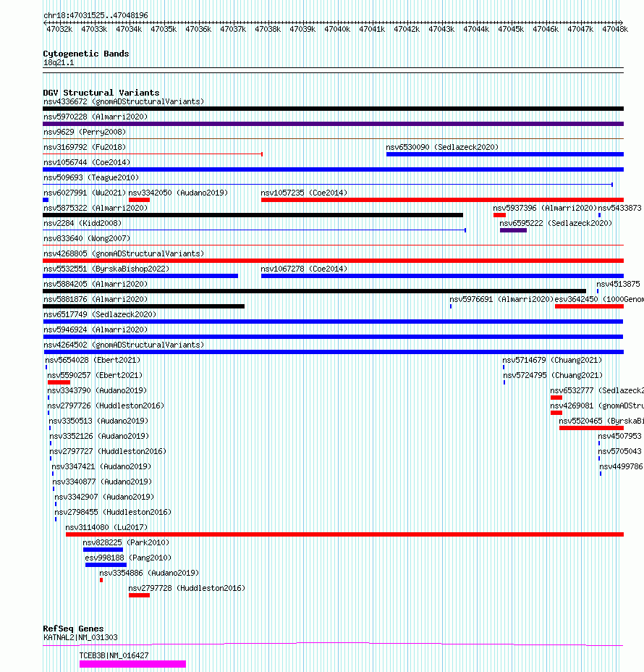Open nsv1057235 (Coe2014) variant label

(304, 193)
